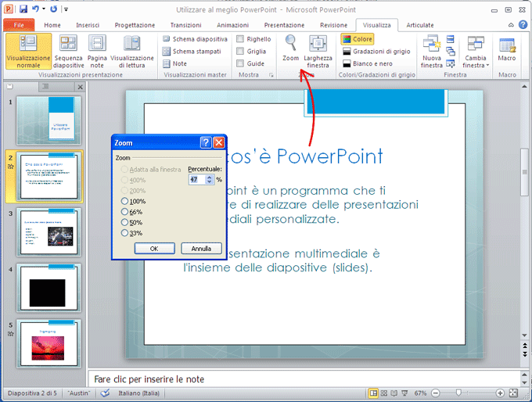The image size is (532, 402).
Task: Open Customize Quick Access Toolbar dropdown
Action: tap(66, 9)
